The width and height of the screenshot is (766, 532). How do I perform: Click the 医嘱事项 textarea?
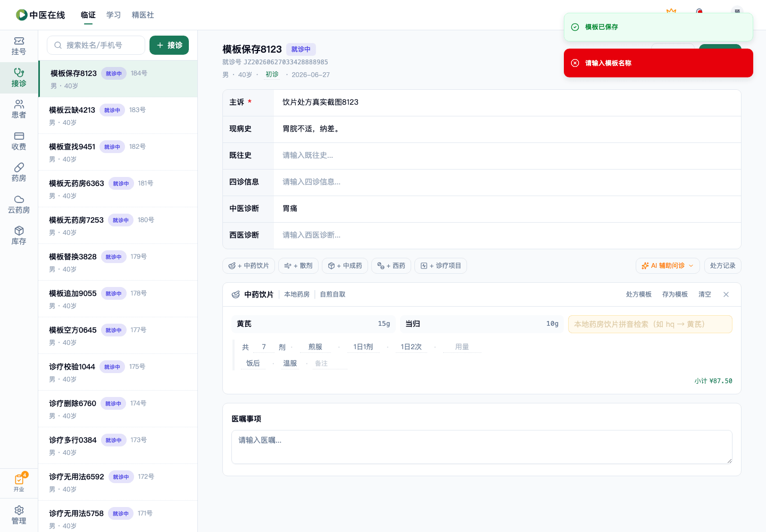tap(482, 447)
